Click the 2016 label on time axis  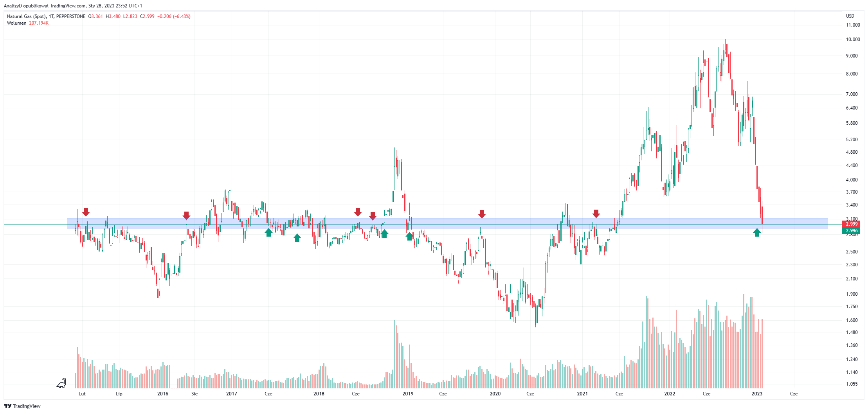(163, 394)
